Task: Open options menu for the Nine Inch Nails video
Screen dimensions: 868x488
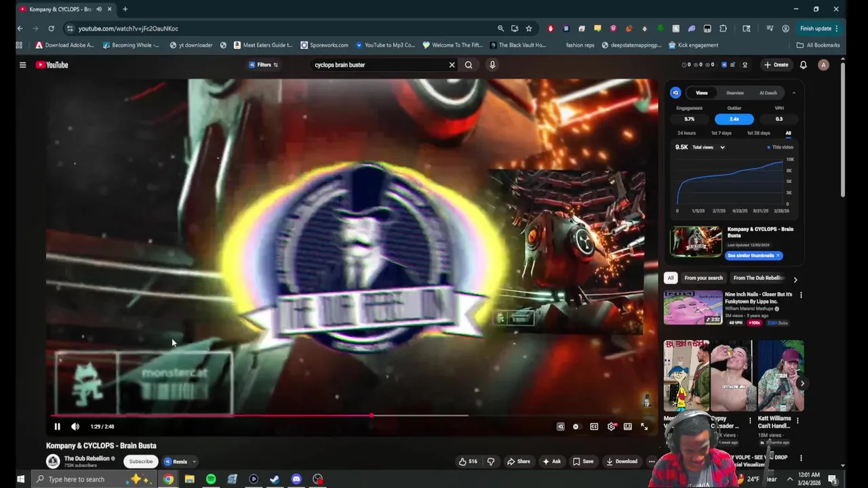Action: [801, 295]
